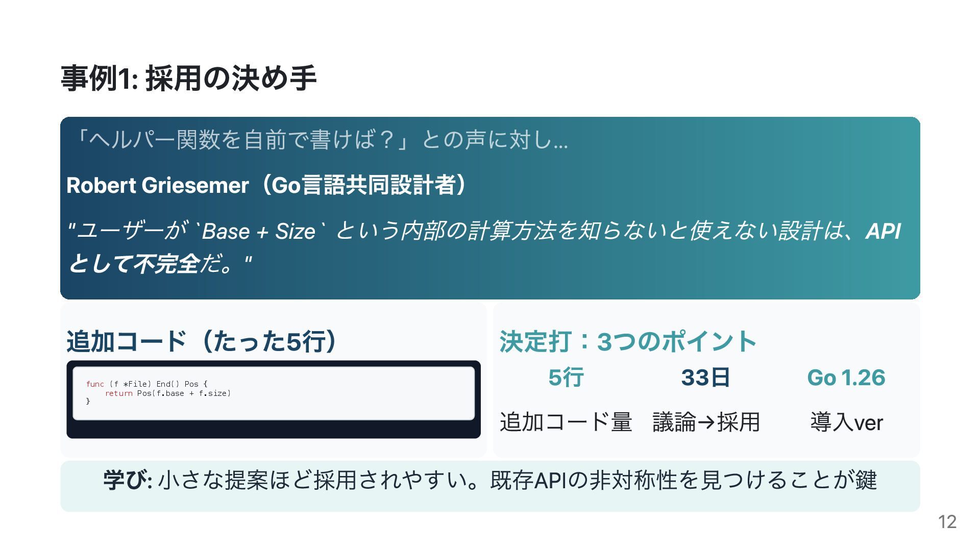Click the slide title 事例1: 採用の決め手
This screenshot has width=980, height=551.
click(188, 79)
